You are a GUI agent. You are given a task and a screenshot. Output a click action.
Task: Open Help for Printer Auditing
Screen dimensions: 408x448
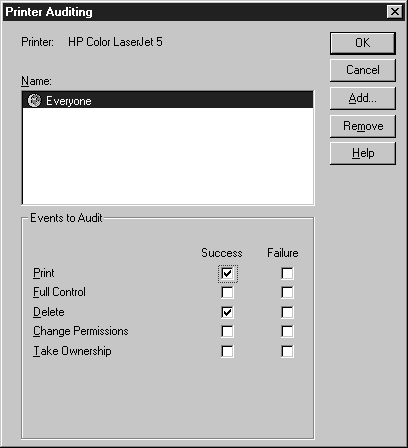point(363,154)
